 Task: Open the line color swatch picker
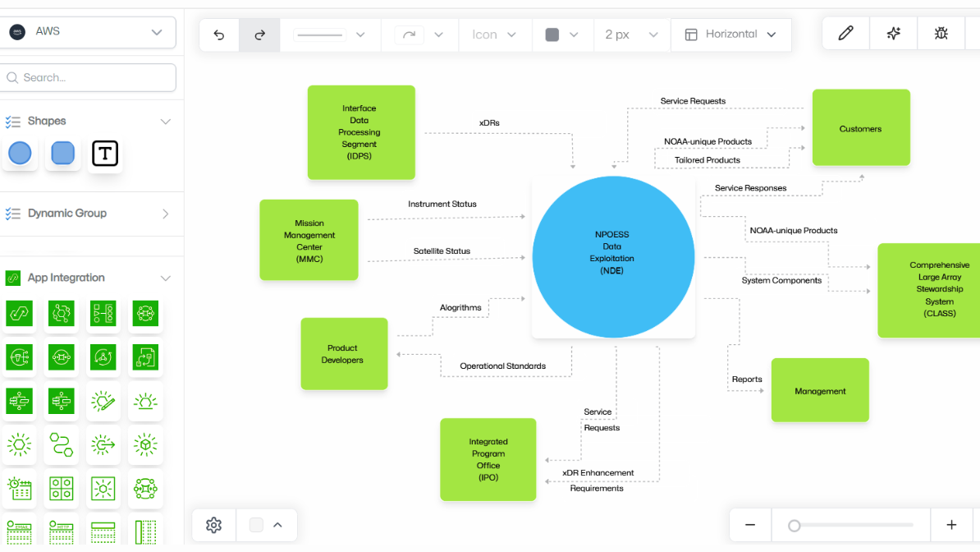coord(562,34)
